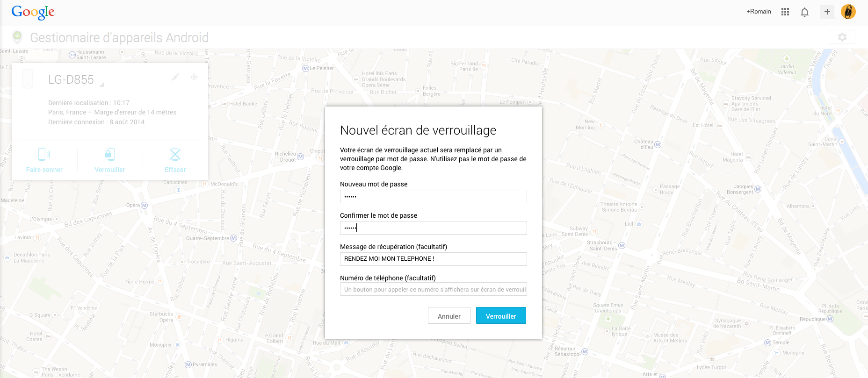Open the +Romain profile link
Screen dimensions: 868x378
pos(759,12)
